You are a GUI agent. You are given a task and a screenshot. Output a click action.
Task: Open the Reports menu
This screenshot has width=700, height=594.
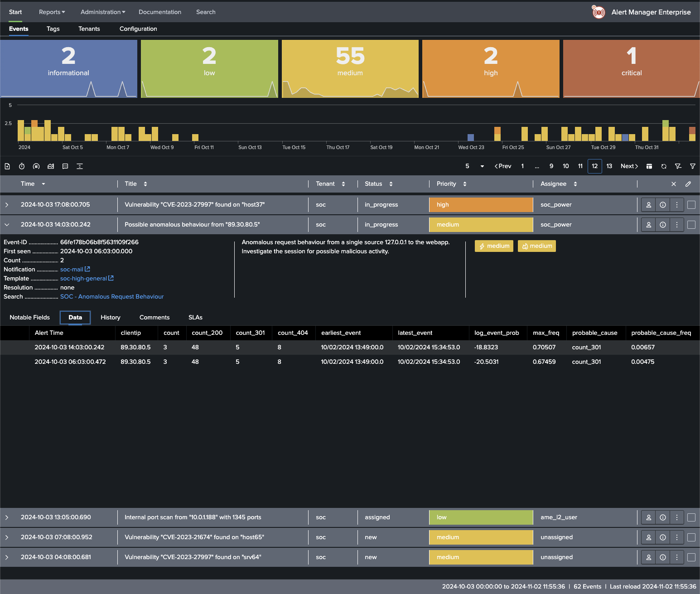[51, 12]
